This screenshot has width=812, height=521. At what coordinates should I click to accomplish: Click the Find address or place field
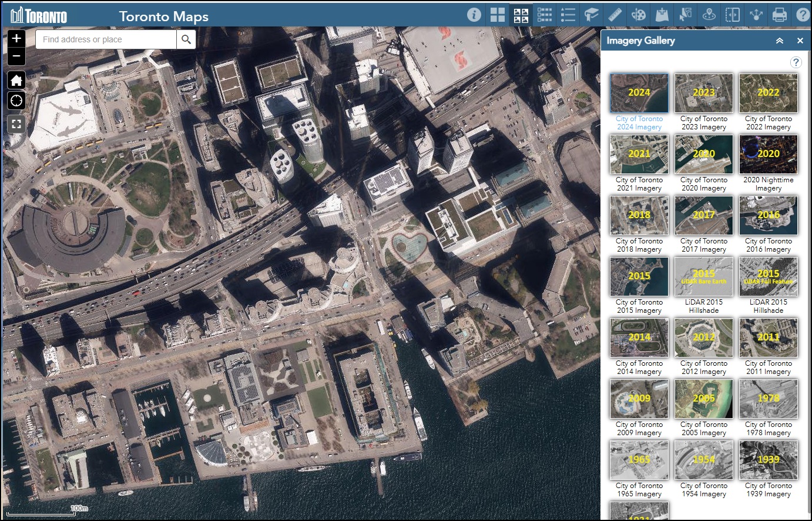[106, 39]
